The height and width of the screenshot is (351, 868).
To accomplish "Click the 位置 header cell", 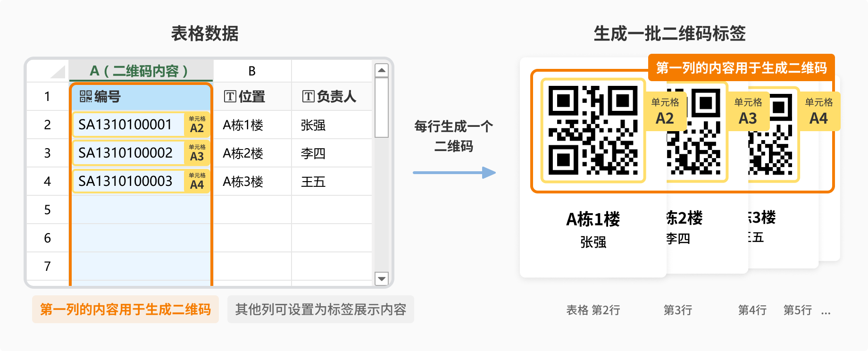I will point(252,97).
